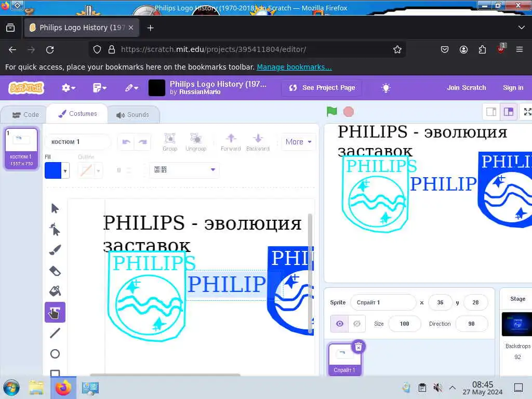Bookmark page with star icon
The image size is (532, 399).
tap(397, 49)
